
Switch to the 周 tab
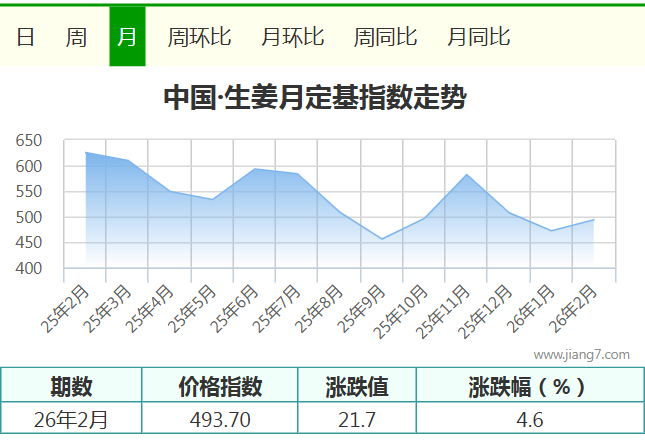coord(76,37)
